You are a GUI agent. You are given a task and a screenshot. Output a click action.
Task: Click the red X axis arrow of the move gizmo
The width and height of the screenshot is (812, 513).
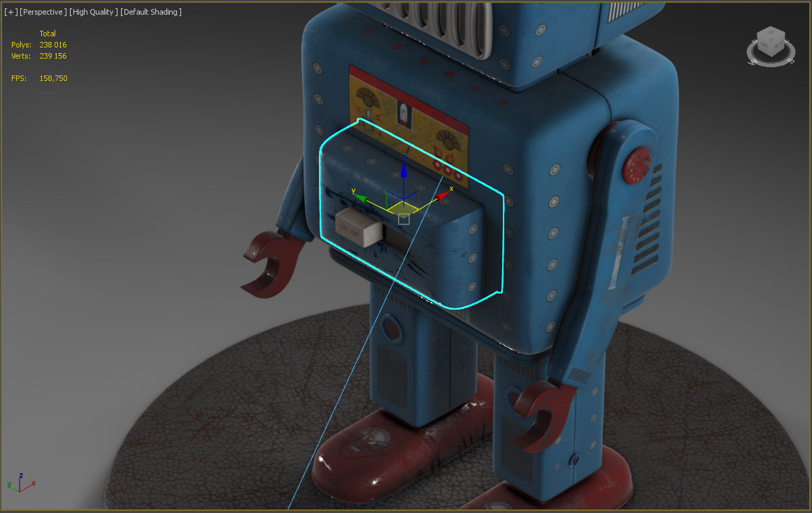pos(443,195)
